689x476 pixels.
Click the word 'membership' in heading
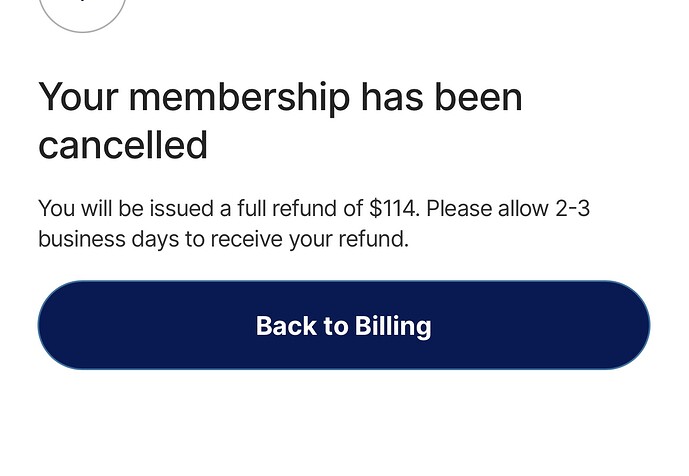click(x=239, y=98)
